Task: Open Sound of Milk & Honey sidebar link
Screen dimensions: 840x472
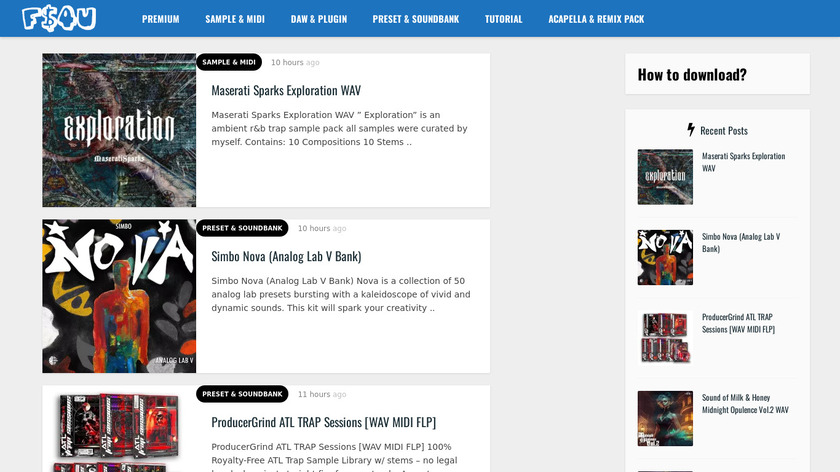Action: tap(745, 403)
